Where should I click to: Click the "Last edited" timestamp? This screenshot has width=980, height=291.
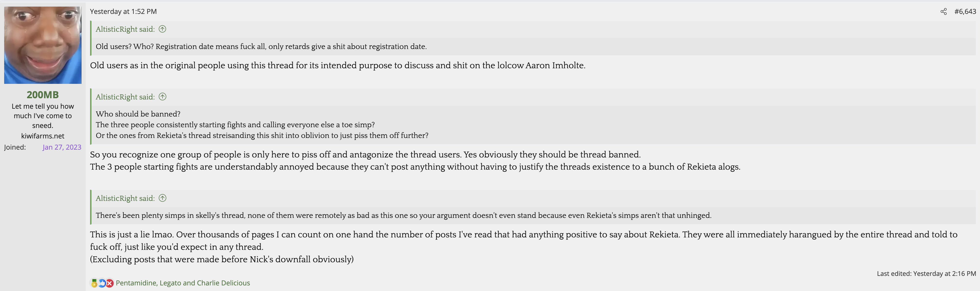tap(926, 273)
